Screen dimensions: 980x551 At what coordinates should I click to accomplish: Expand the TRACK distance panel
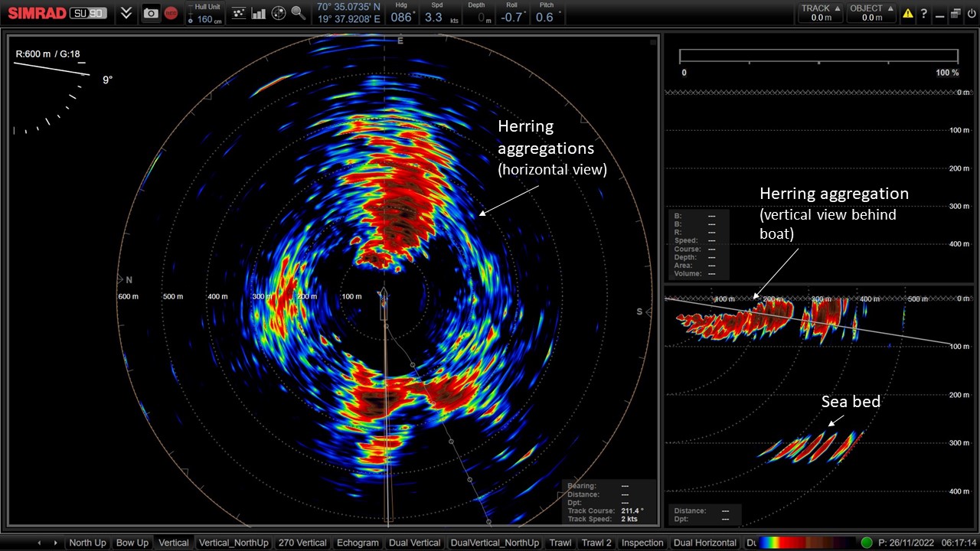(820, 11)
